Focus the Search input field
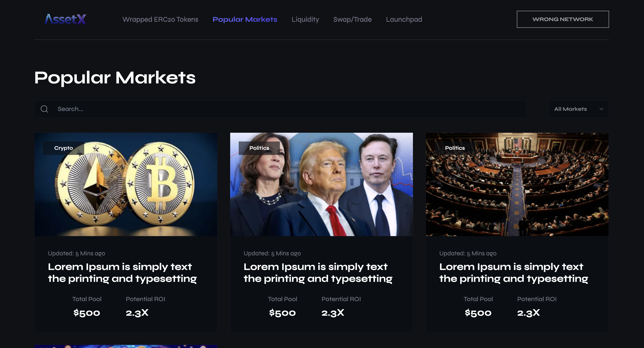644x348 pixels. (x=288, y=109)
